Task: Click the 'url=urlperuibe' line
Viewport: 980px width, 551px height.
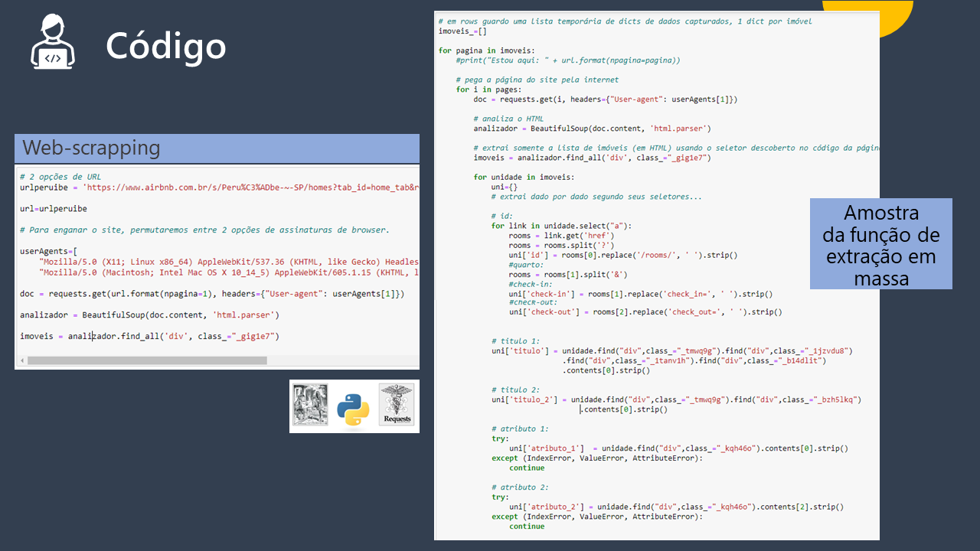Action: [54, 209]
